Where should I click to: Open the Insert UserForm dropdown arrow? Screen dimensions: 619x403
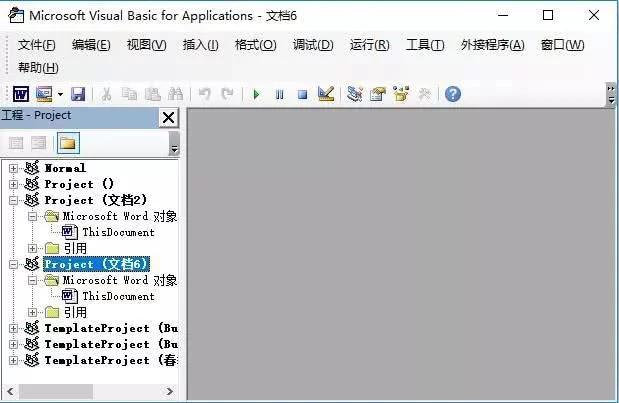point(60,94)
